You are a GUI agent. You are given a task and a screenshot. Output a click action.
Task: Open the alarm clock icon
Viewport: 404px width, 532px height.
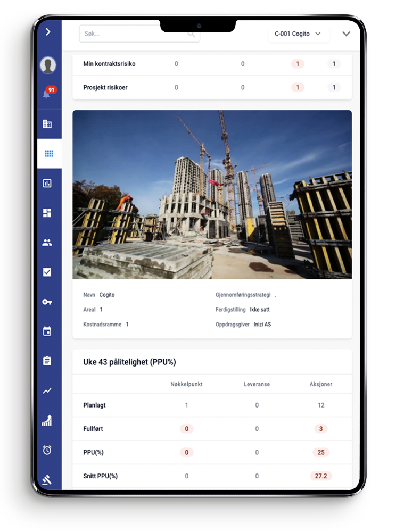[47, 450]
